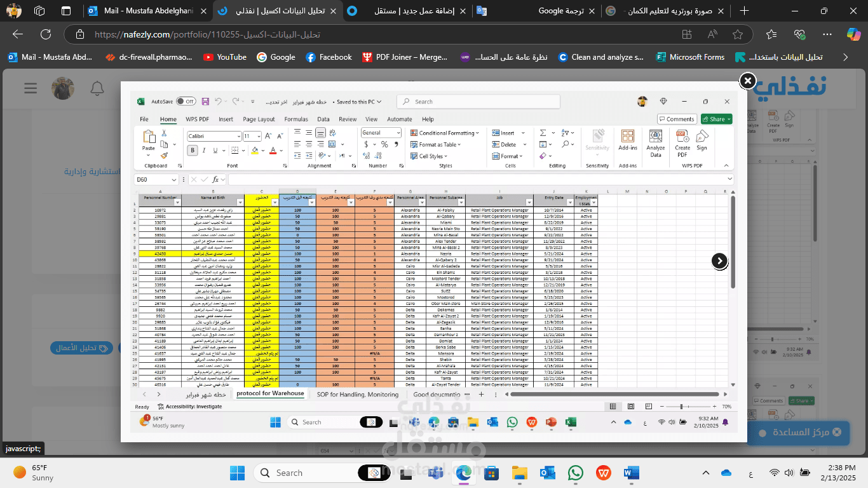This screenshot has width=868, height=488.
Task: Open the hamburger menu on nafezly page
Action: coord(31,88)
